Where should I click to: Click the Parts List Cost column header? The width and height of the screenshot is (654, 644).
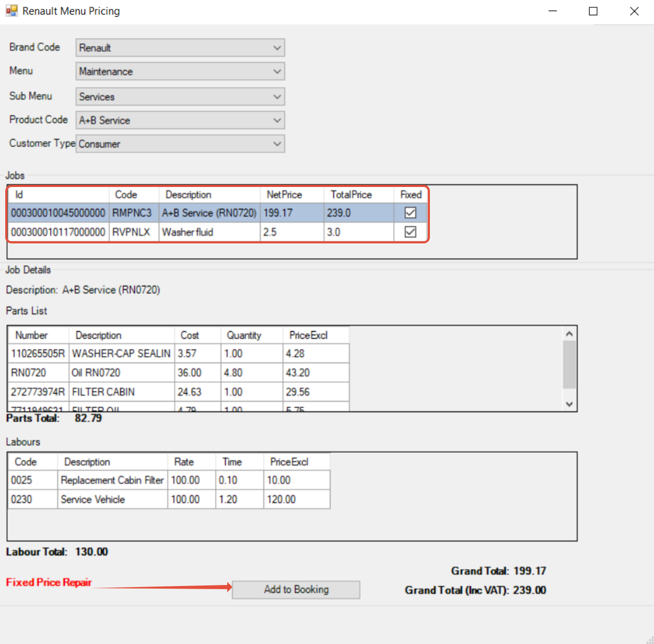[197, 335]
